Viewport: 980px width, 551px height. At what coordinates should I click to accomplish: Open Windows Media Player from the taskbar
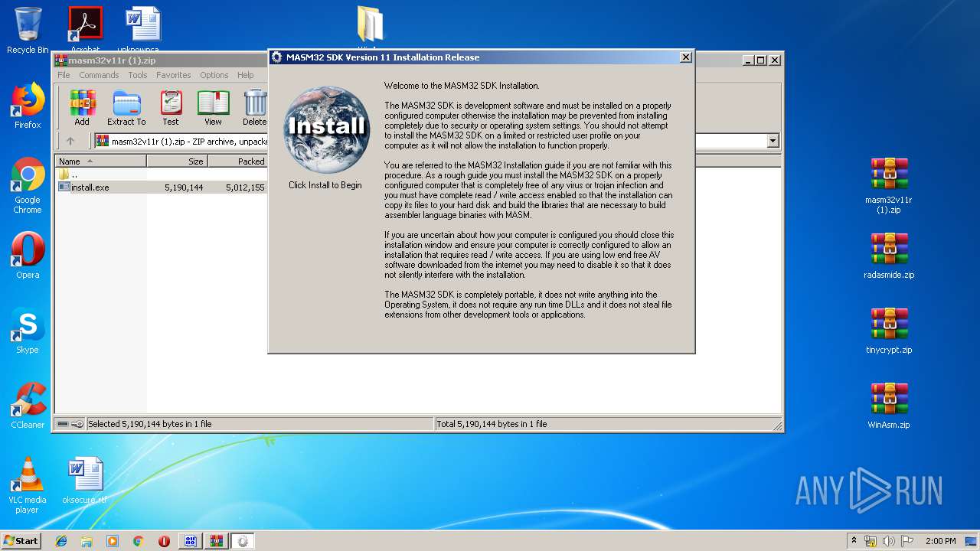(x=113, y=541)
